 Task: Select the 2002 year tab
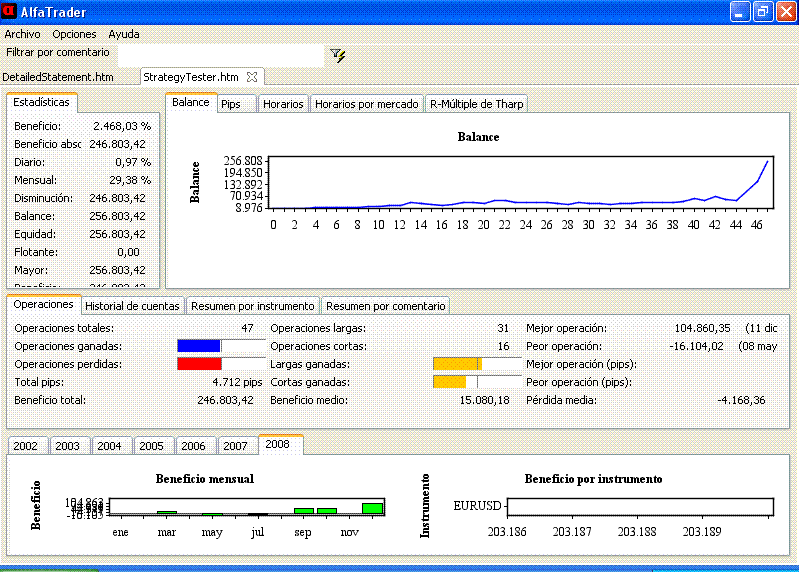(x=26, y=446)
